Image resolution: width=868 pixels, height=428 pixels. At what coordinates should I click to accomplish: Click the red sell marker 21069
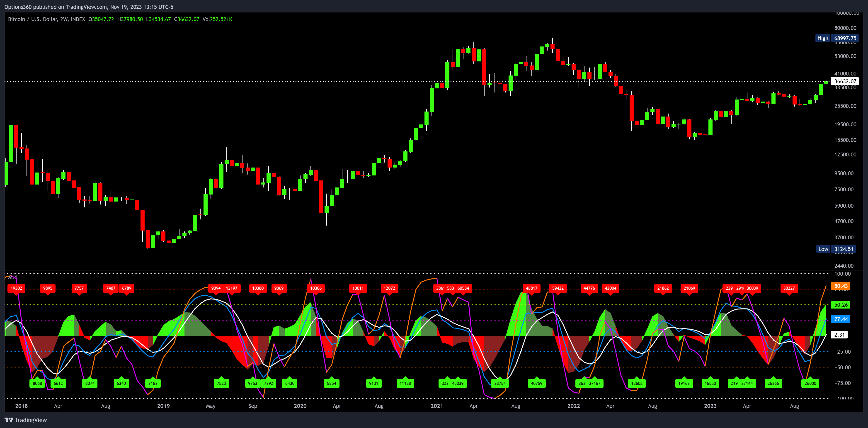point(689,289)
